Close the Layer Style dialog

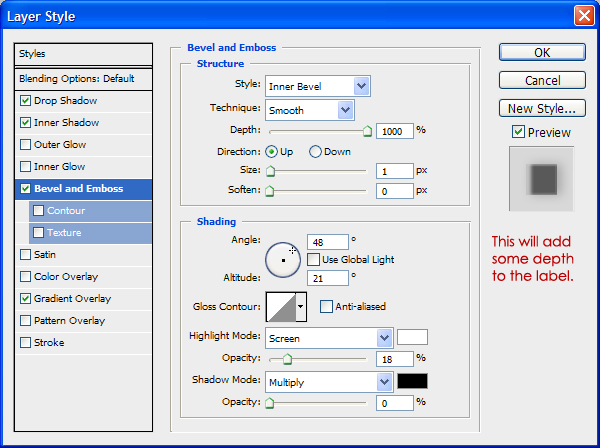point(584,16)
